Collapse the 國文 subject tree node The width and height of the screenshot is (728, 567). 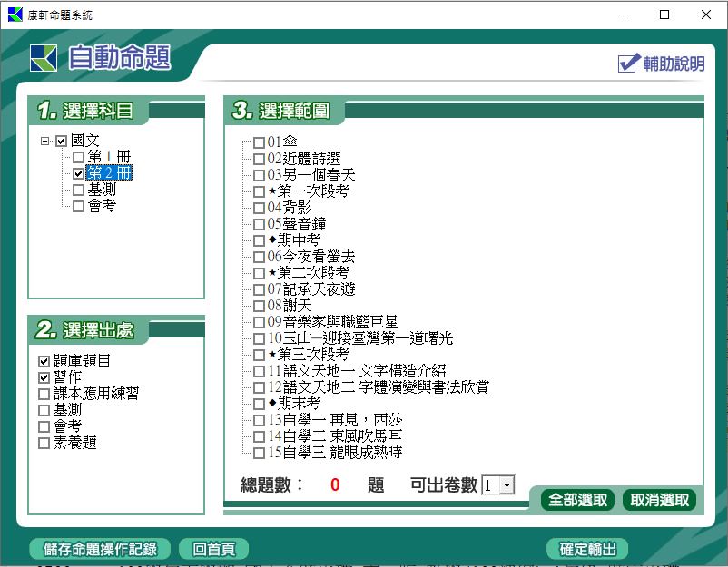pos(45,141)
